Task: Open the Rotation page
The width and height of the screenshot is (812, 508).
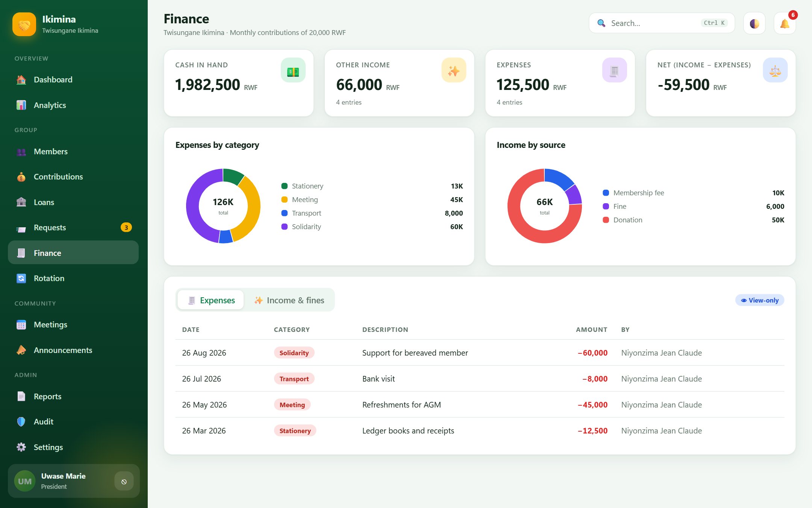Action: point(73,278)
